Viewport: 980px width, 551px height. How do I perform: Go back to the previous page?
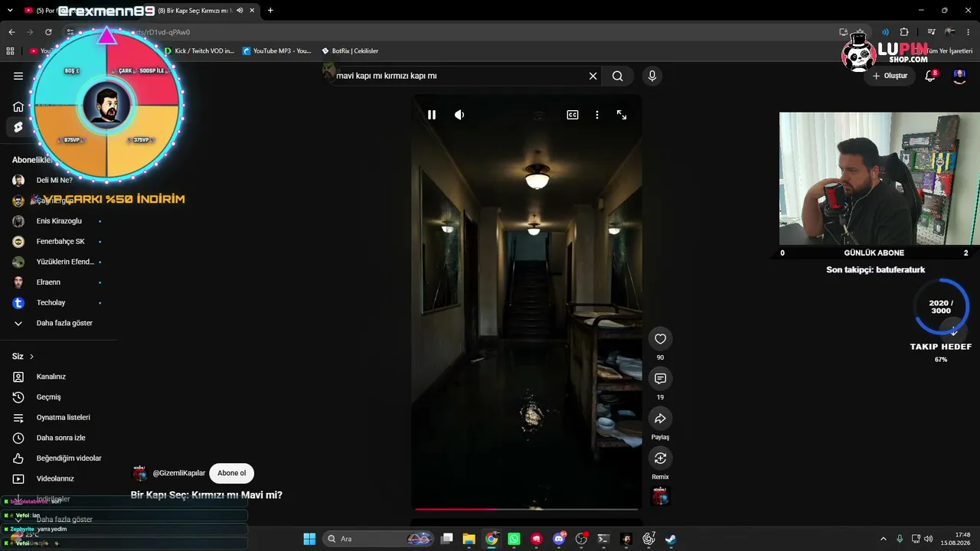click(x=11, y=32)
